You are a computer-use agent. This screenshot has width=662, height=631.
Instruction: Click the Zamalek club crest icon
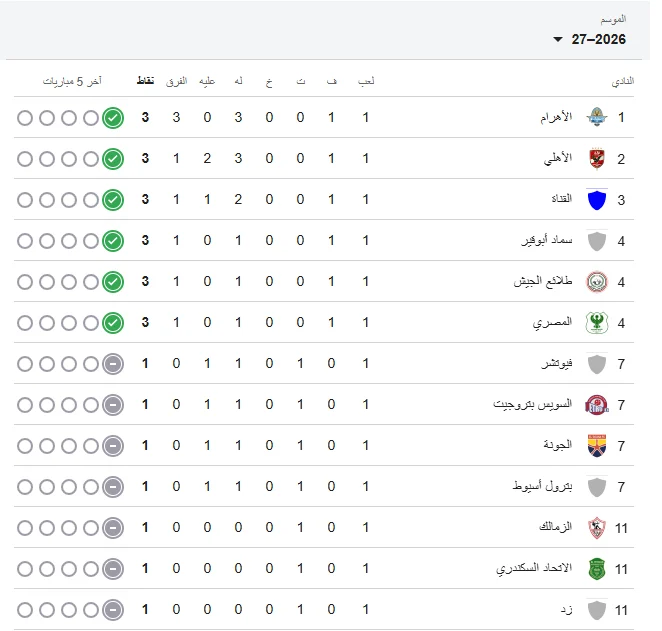[x=597, y=528]
